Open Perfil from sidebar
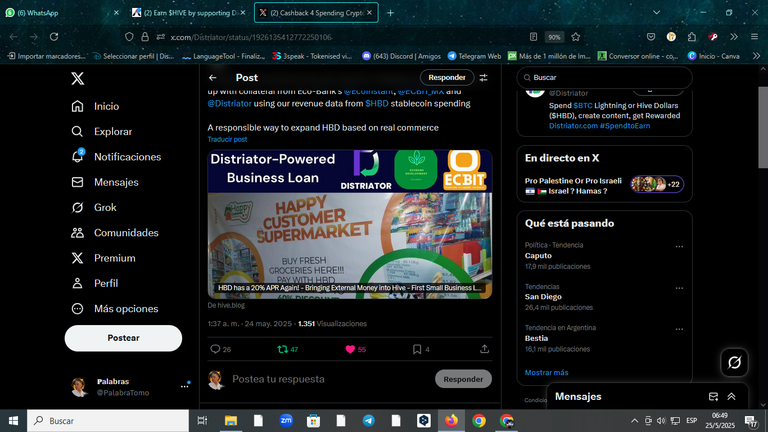 pyautogui.click(x=95, y=284)
